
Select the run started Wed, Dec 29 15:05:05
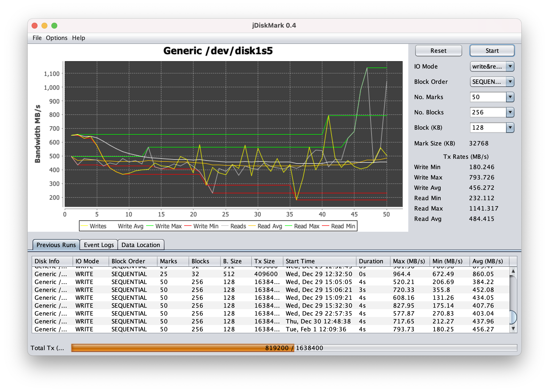pos(271,282)
